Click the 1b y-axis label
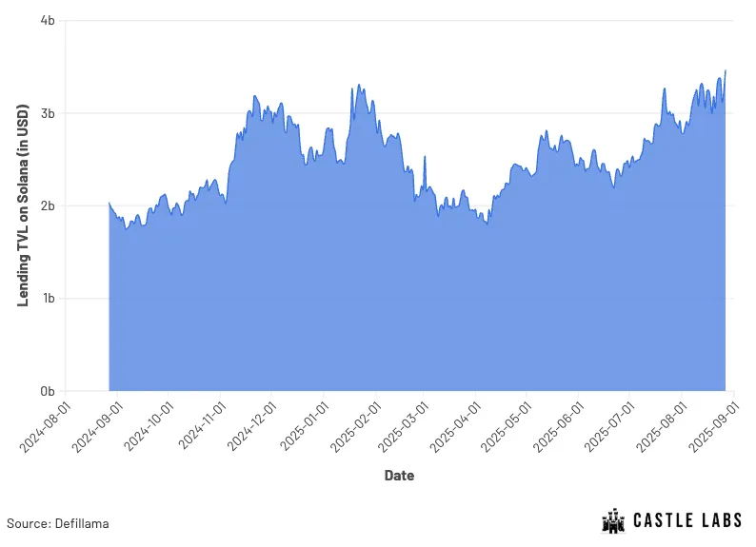Viewport: 756px width, 547px height. point(49,299)
